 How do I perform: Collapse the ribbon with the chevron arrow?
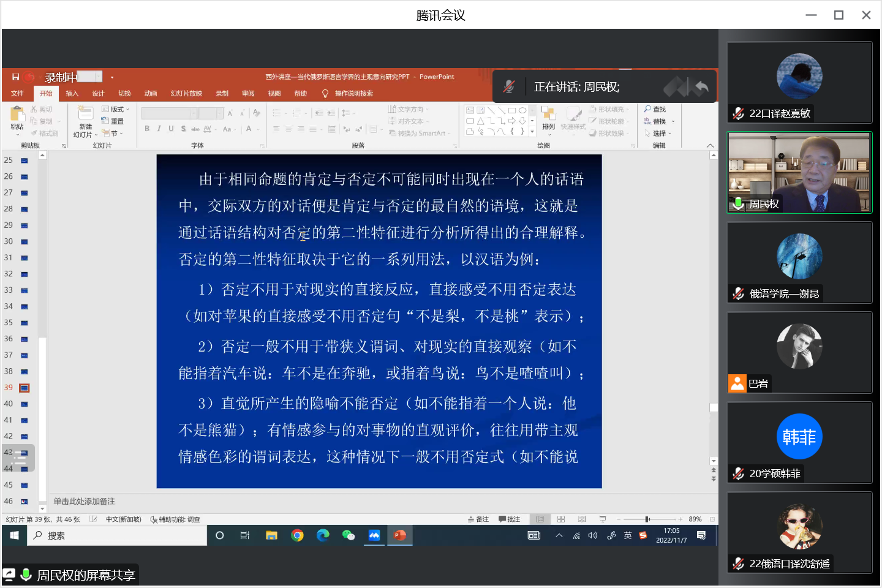click(x=710, y=146)
